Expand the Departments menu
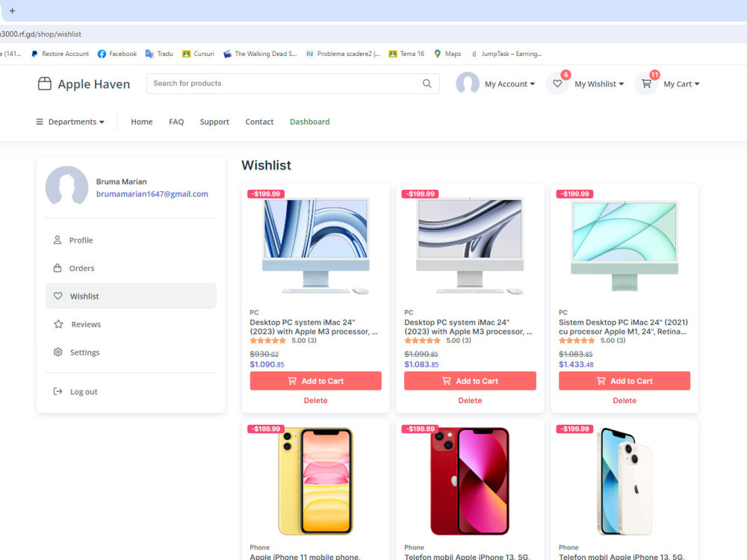The height and width of the screenshot is (560, 747). pos(69,121)
